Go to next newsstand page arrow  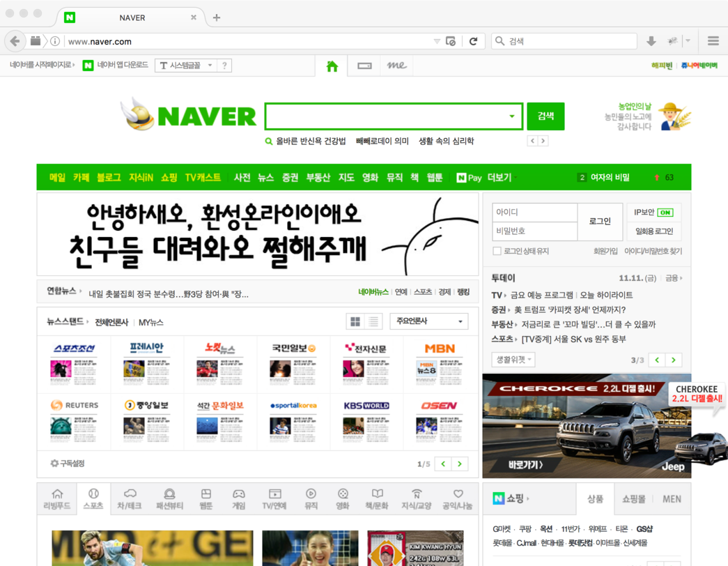460,464
